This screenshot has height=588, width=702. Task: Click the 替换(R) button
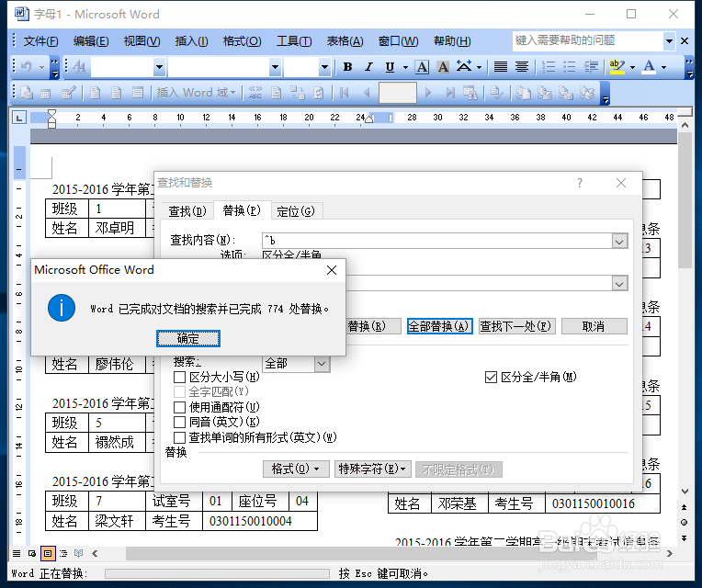pos(373,326)
